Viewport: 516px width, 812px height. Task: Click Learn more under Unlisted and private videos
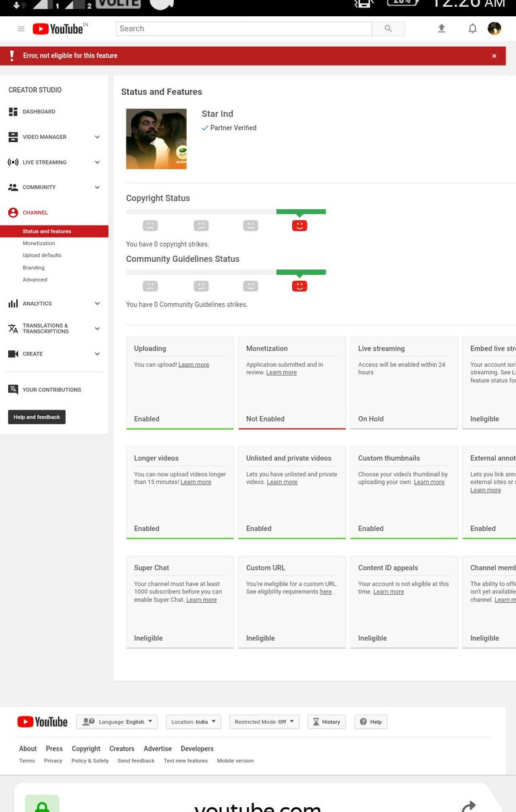click(282, 482)
